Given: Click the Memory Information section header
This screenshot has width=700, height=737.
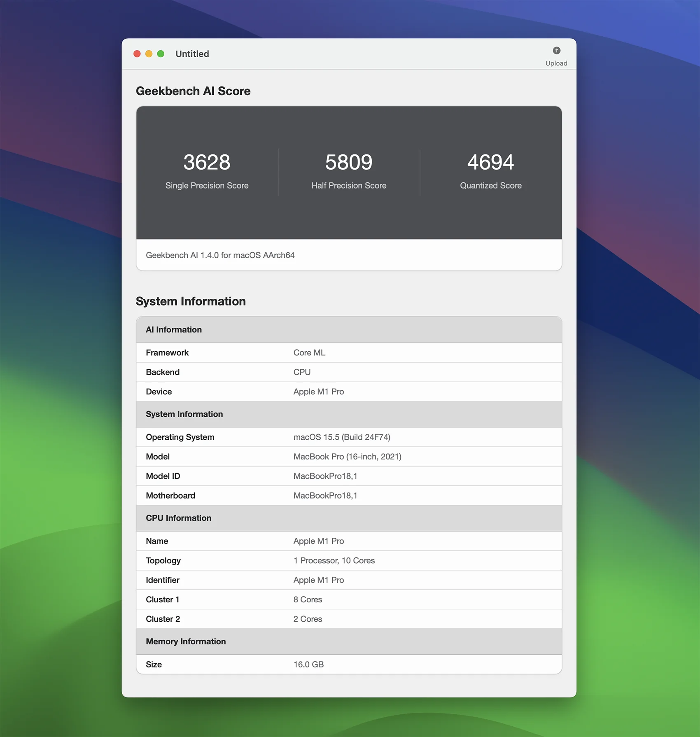Looking at the screenshot, I should tap(349, 641).
